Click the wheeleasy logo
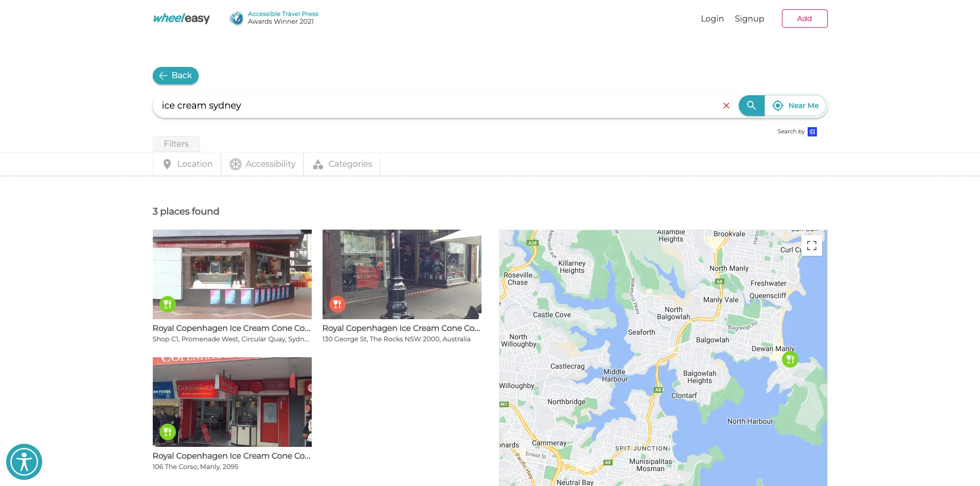980x486 pixels. (181, 19)
